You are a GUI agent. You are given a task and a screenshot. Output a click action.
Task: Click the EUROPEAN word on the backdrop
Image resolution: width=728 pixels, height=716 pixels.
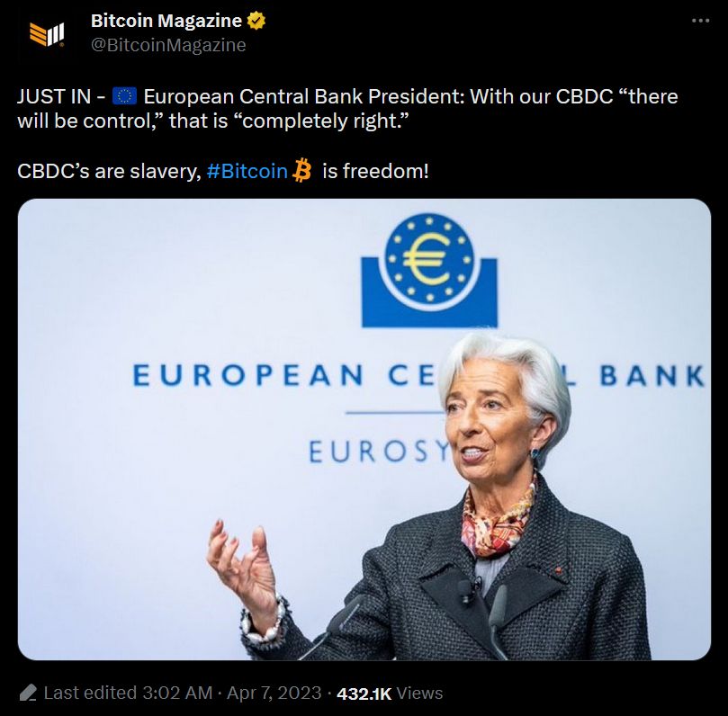(248, 375)
